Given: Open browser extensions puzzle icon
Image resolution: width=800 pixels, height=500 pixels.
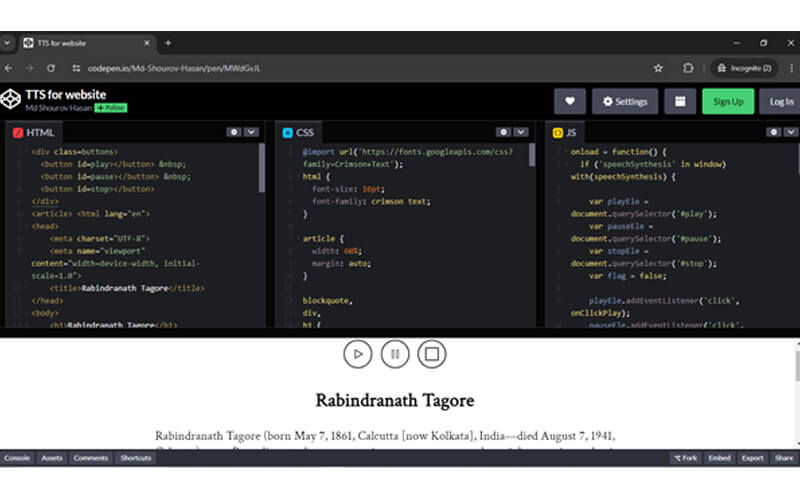Looking at the screenshot, I should click(688, 68).
